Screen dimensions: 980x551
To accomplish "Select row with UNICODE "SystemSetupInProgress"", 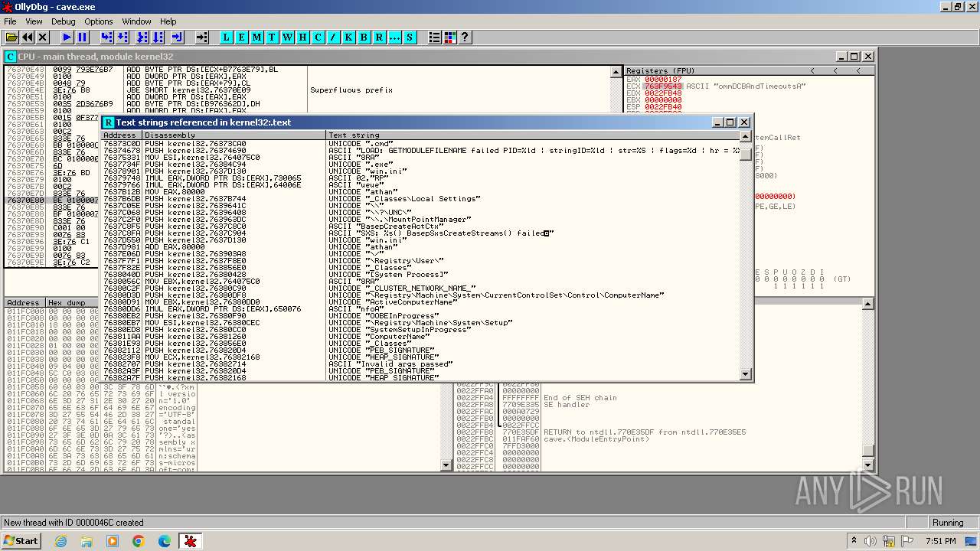I will click(421, 330).
